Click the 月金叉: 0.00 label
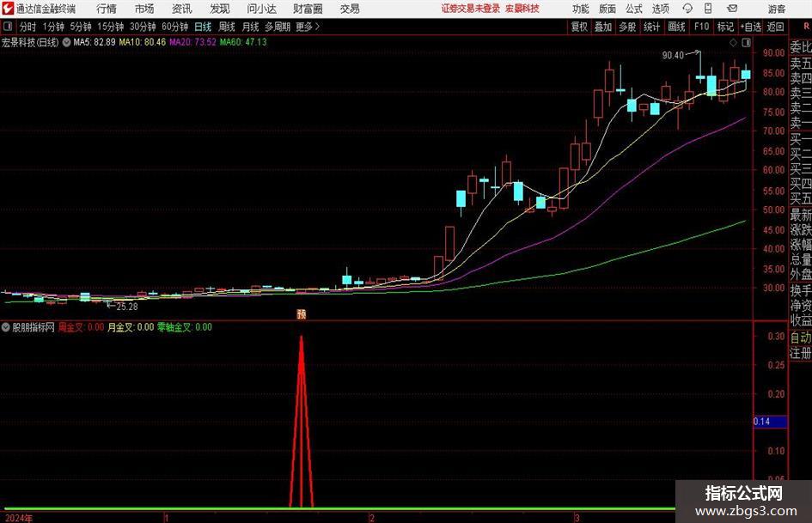Viewport: 812px width, 523px height. click(131, 327)
